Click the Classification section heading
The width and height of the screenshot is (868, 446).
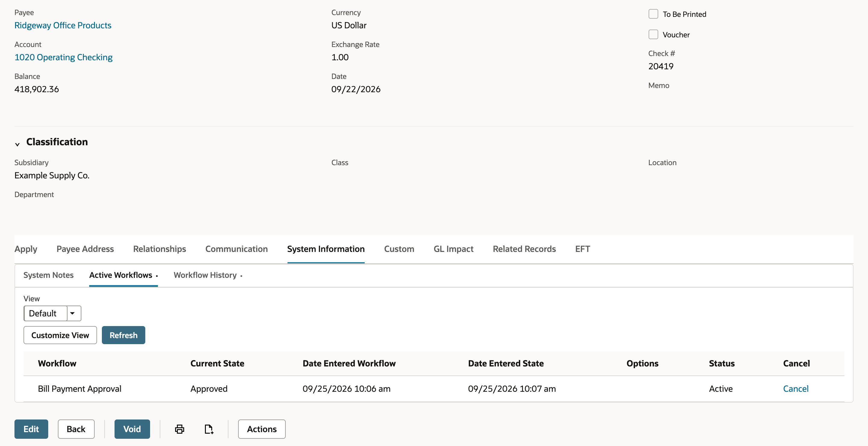click(57, 142)
